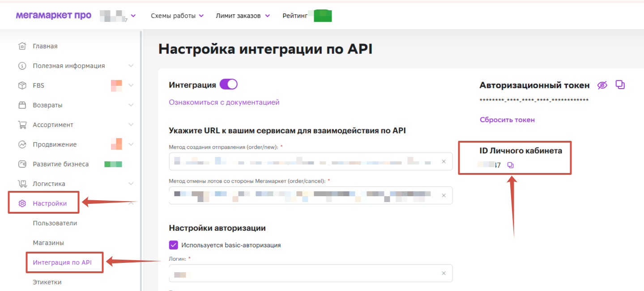Click the Настройки gear icon
This screenshot has width=644, height=291.
[22, 203]
